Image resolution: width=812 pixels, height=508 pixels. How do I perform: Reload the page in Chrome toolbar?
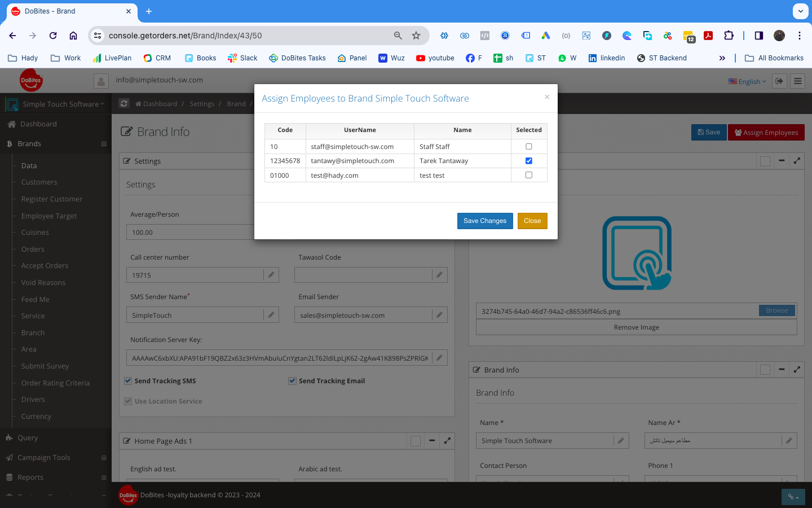(53, 36)
